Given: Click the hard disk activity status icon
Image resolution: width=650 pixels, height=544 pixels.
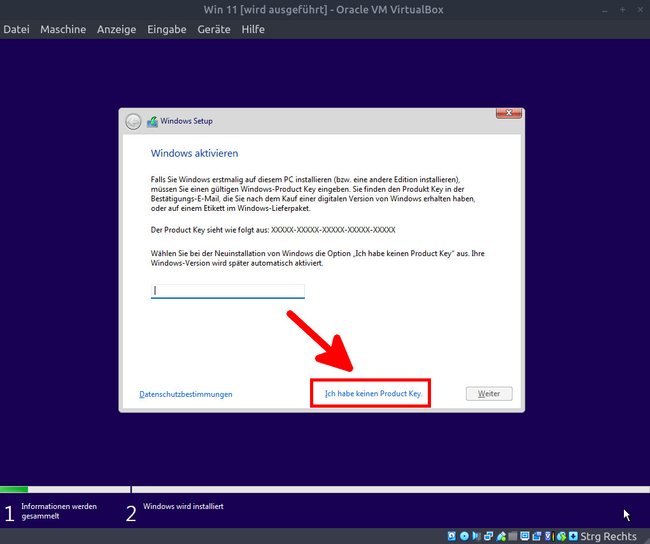Looking at the screenshot, I should [x=452, y=536].
